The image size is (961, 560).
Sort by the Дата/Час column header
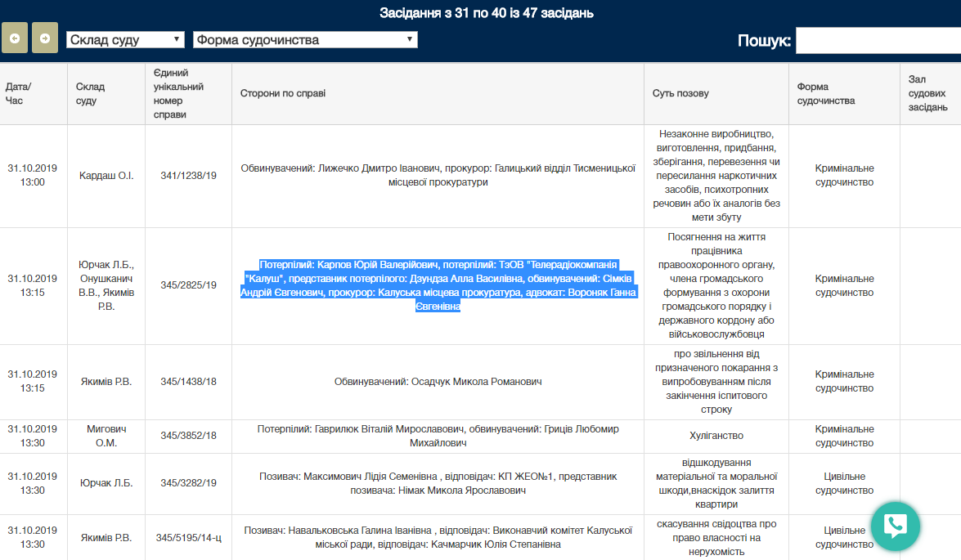[x=18, y=93]
